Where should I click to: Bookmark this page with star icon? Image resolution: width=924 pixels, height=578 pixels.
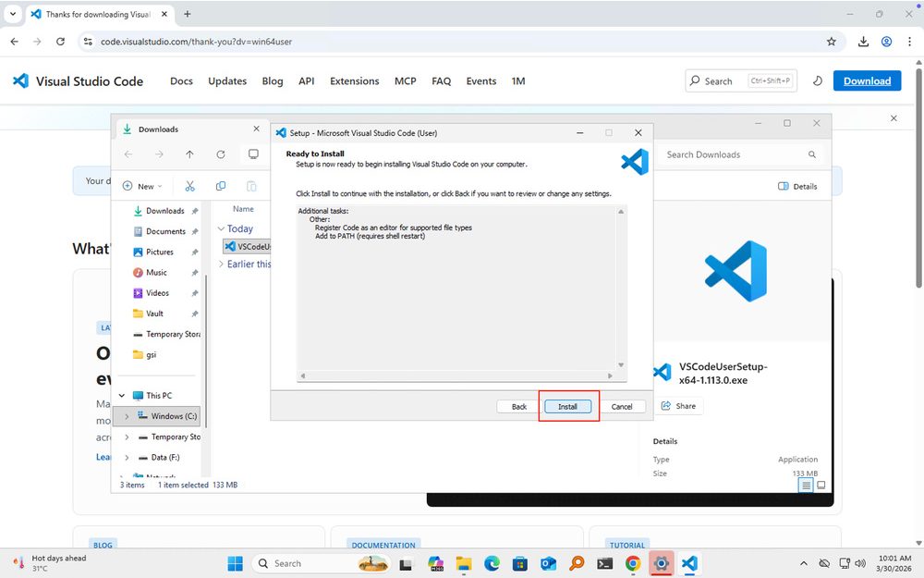coord(831,42)
